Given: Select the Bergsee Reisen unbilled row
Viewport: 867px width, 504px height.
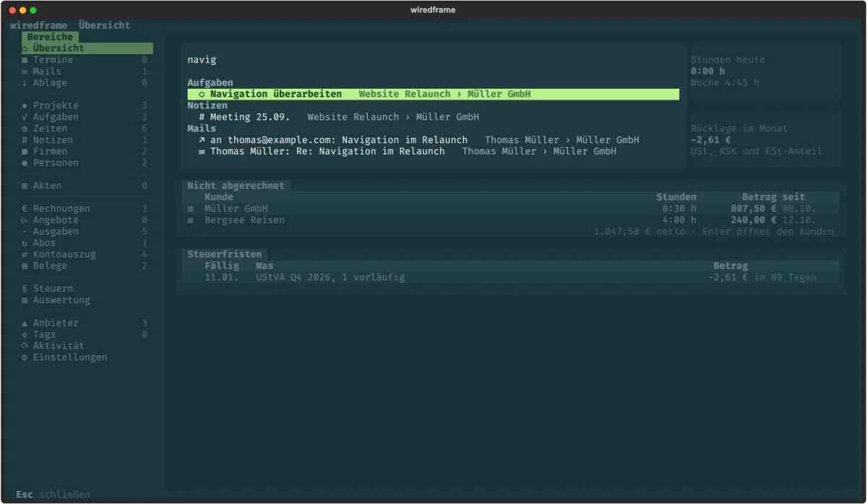Looking at the screenshot, I should [x=510, y=220].
